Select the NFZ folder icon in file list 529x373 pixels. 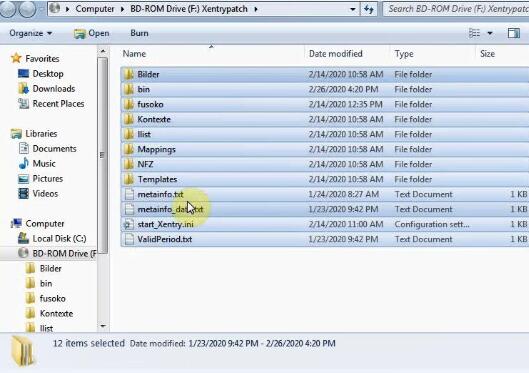(129, 164)
